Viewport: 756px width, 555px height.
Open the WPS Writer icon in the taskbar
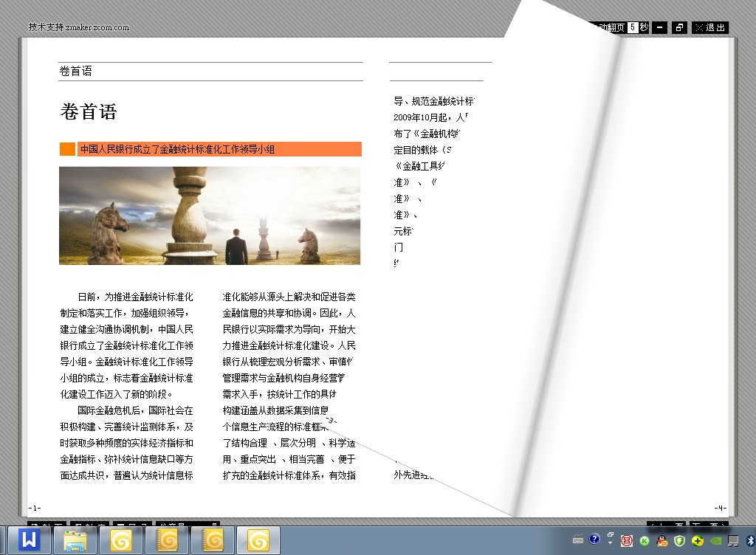tap(29, 540)
